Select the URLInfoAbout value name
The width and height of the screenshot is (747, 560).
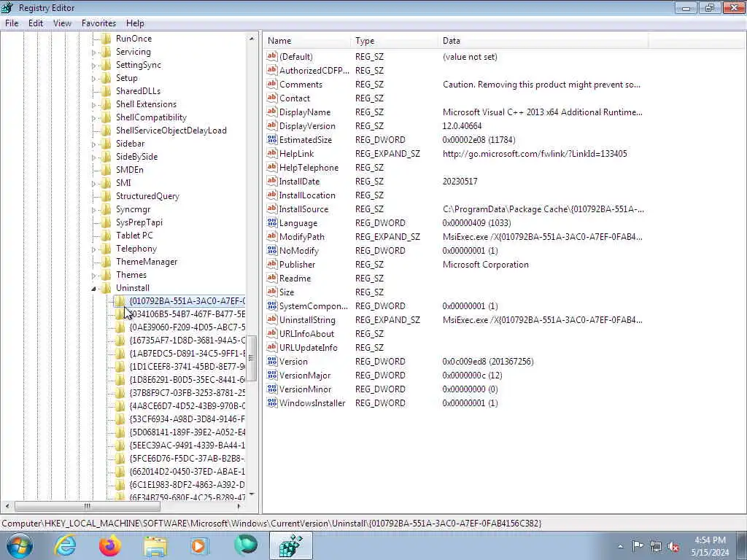307,333
